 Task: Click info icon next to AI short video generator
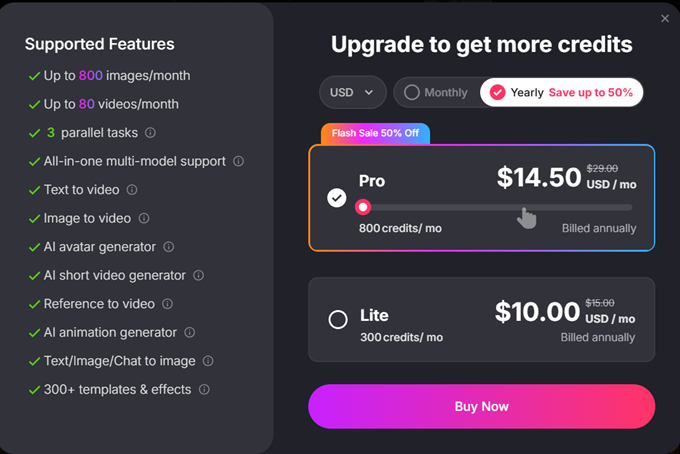coord(199,275)
